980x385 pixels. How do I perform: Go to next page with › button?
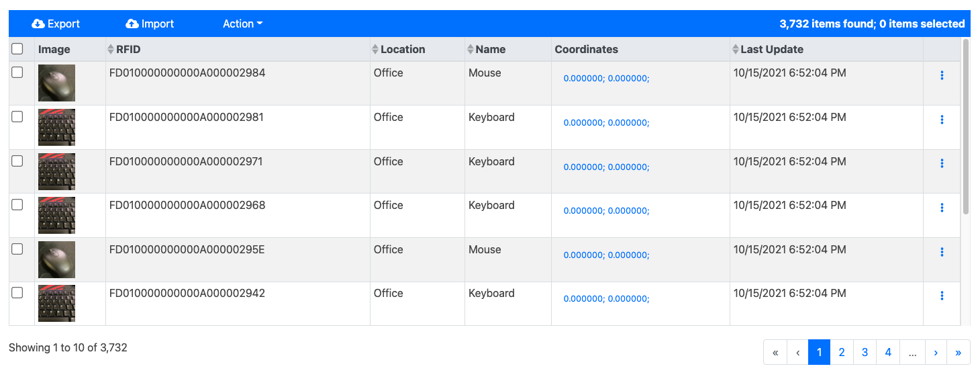click(x=936, y=352)
